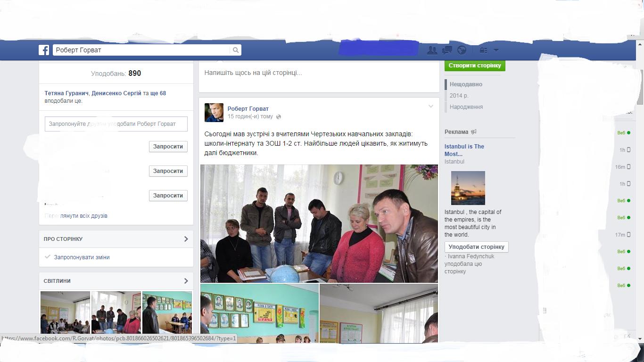The image size is (644, 362).
Task: Expand the ПРО СТОРІНКУ section chevron
Action: pos(186,239)
